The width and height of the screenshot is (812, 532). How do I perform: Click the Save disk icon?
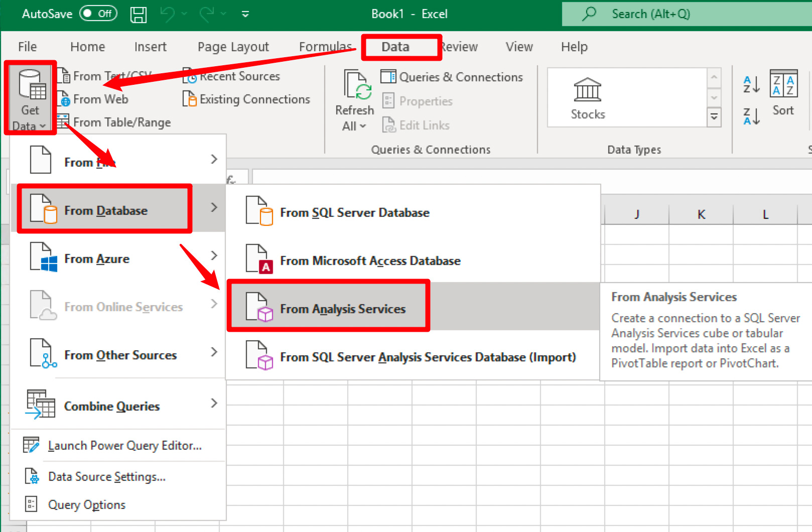139,14
